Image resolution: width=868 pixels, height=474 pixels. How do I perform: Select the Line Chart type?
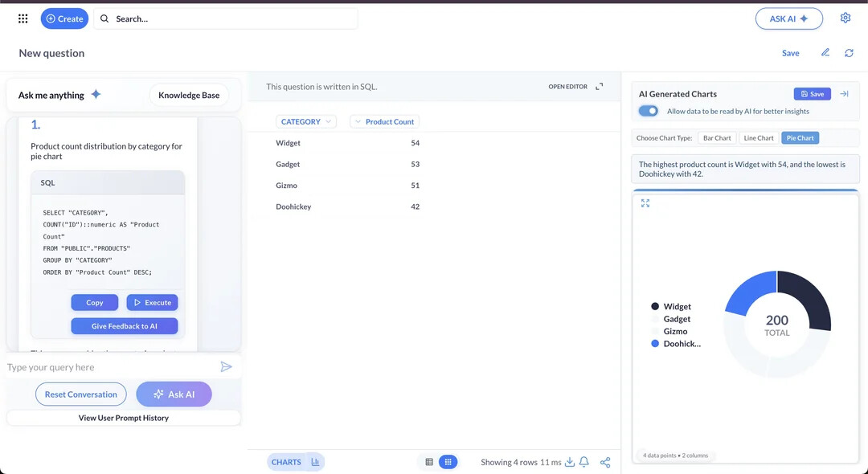758,138
